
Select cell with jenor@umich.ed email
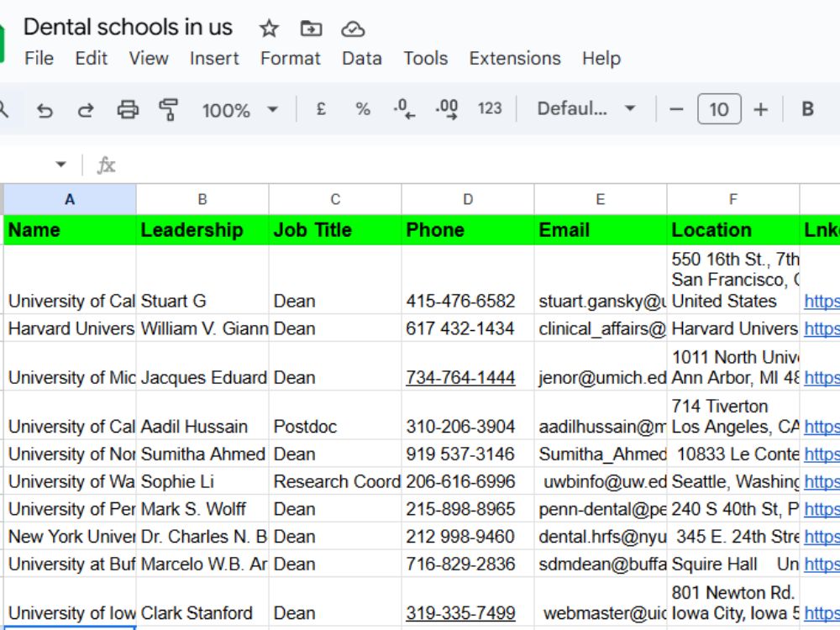(x=601, y=366)
